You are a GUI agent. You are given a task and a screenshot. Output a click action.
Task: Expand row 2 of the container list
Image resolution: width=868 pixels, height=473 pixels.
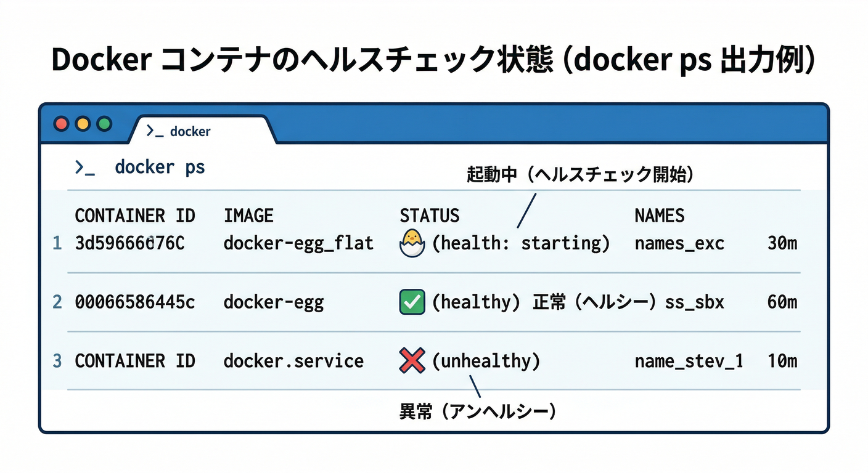point(57,301)
